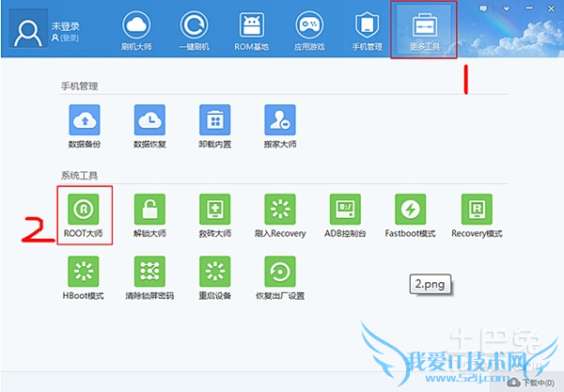This screenshot has height=392, width=564.
Task: Open the ROM基地 tab
Action: (251, 31)
